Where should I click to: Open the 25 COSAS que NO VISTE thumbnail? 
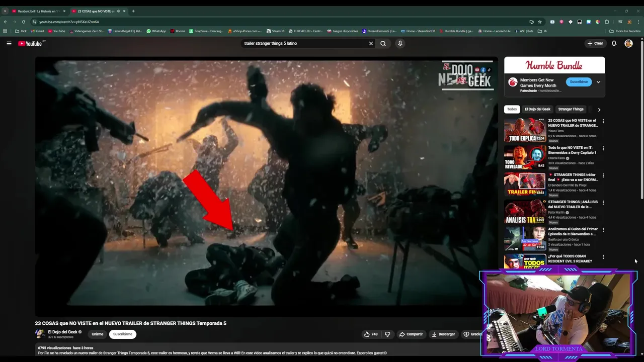(x=525, y=130)
